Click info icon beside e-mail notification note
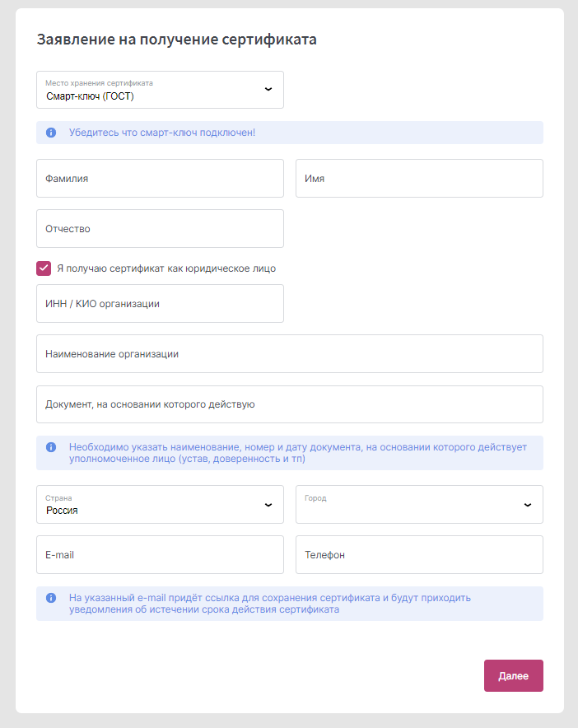This screenshot has width=578, height=728. (x=51, y=598)
